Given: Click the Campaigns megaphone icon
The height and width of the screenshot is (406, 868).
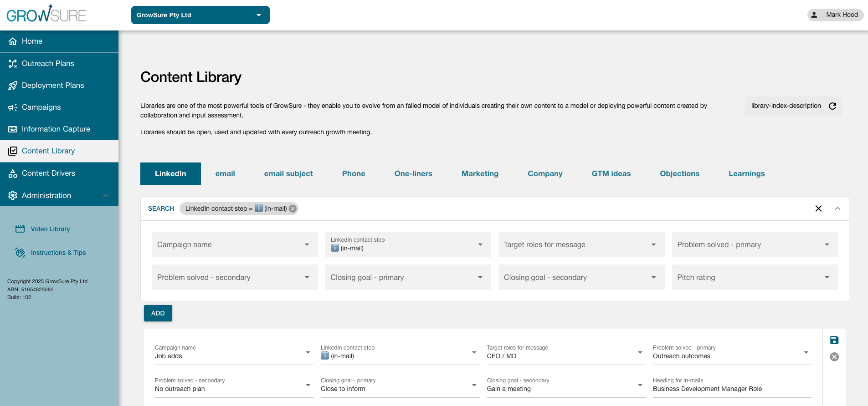Looking at the screenshot, I should click(x=13, y=107).
